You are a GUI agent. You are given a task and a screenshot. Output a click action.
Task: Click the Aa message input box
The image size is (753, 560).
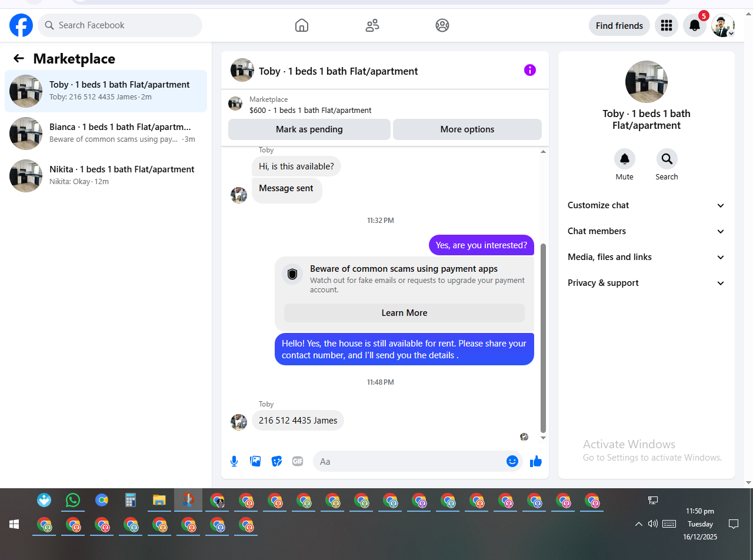coord(418,461)
